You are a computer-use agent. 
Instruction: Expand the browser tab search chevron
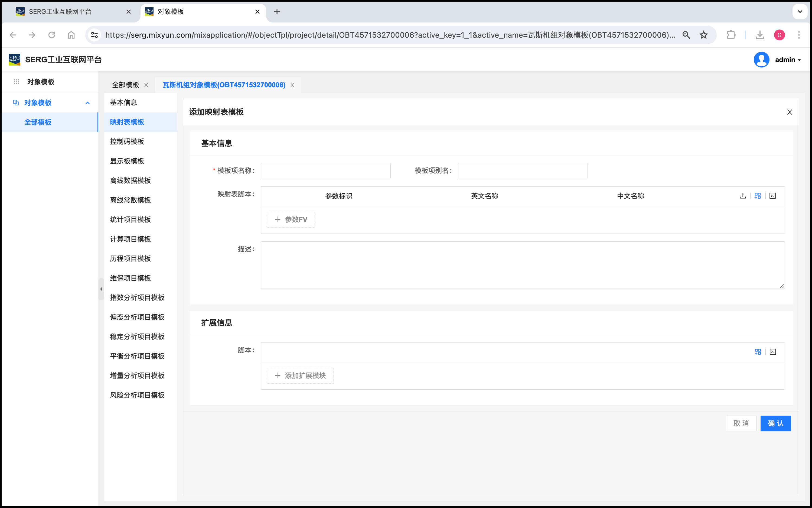tap(800, 12)
